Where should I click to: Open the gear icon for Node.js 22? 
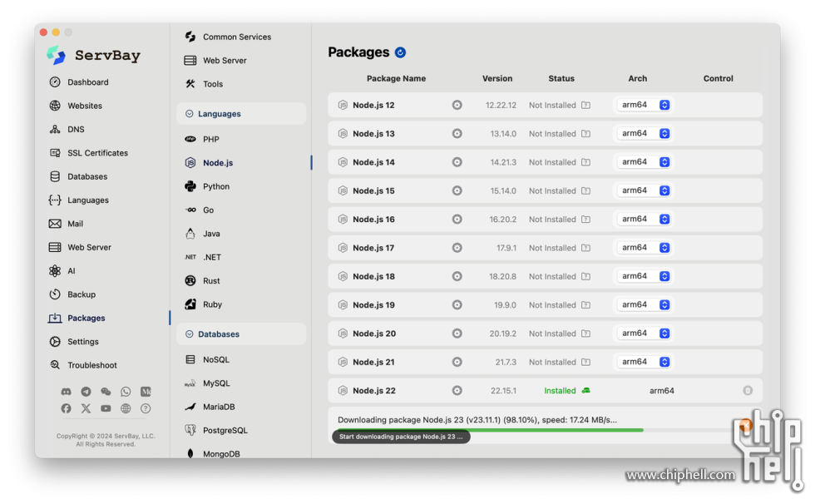pos(457,391)
